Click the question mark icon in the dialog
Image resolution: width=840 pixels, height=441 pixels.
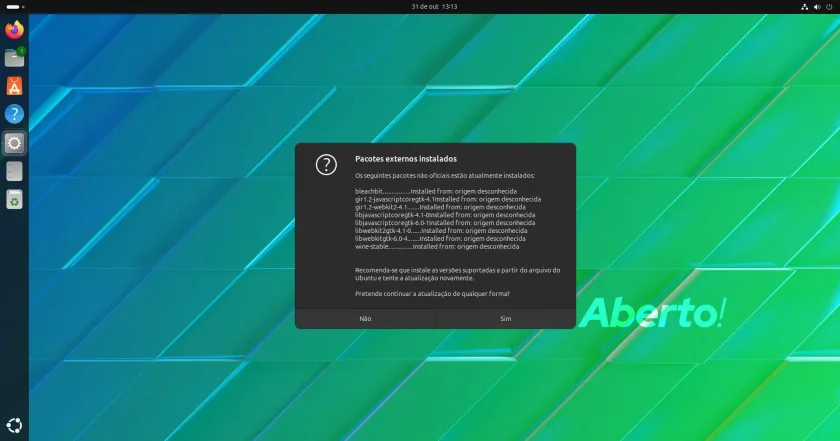tap(326, 165)
